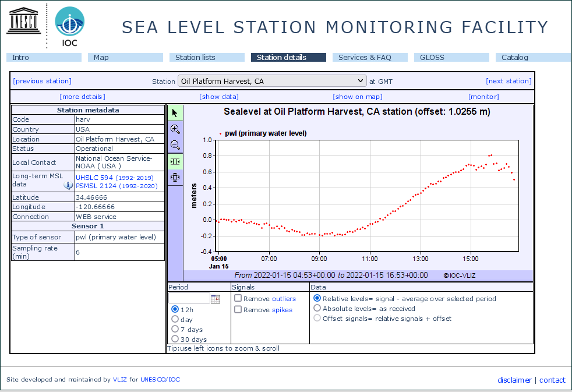Select the 30 days period option

pos(175,339)
